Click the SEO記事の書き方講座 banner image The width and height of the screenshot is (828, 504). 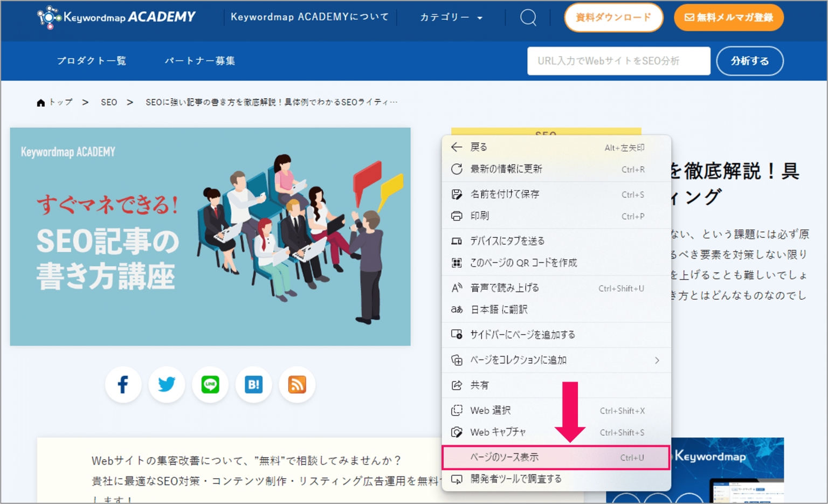(210, 237)
